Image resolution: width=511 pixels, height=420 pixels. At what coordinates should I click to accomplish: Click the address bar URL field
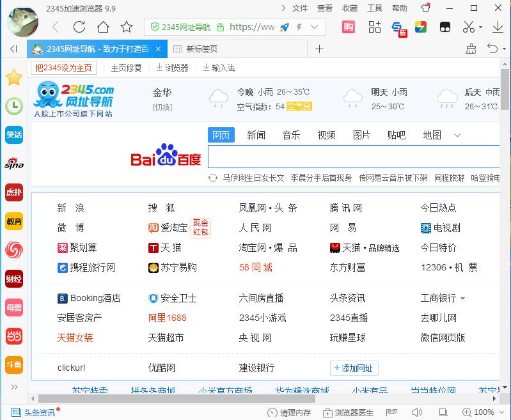click(x=251, y=27)
